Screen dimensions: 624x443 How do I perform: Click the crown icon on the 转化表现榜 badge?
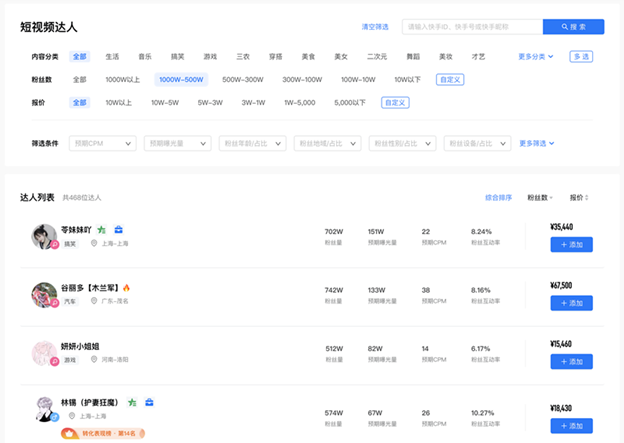[x=70, y=433]
